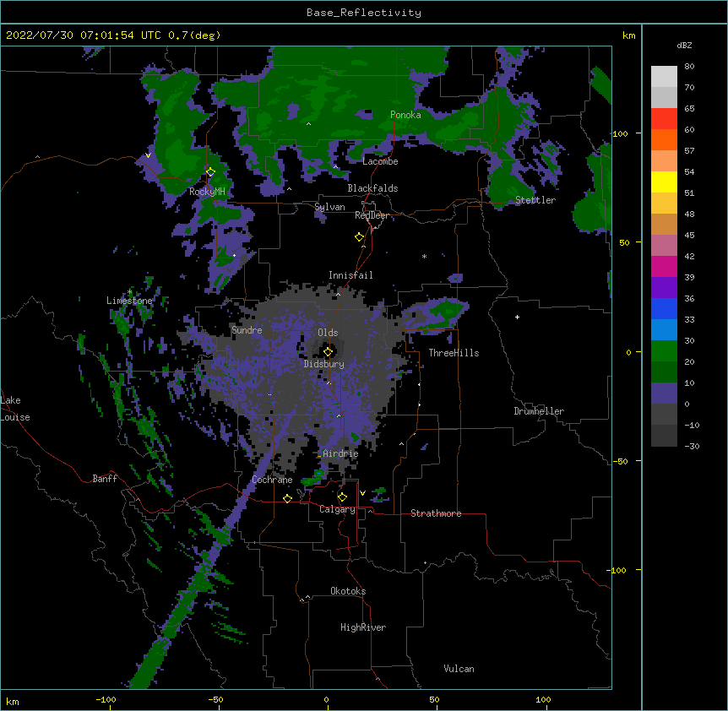Click the orange 57-60 dBZ legend swatch
The image size is (728, 711).
tap(664, 139)
